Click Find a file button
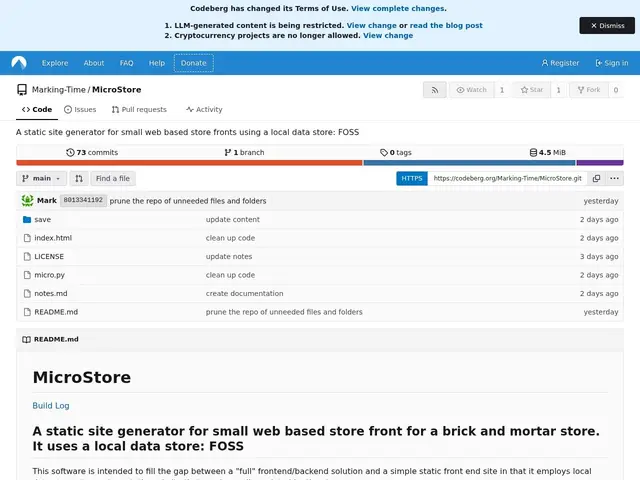This screenshot has width=640, height=480. (x=113, y=178)
